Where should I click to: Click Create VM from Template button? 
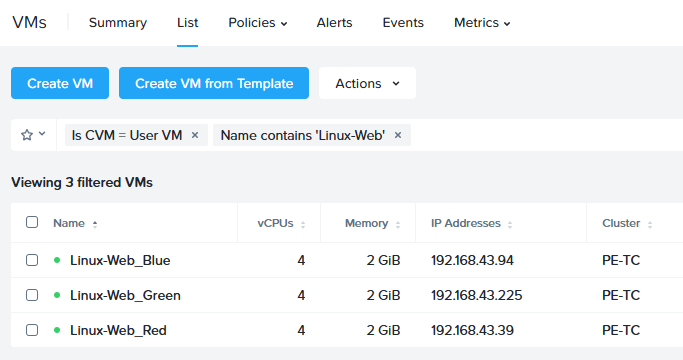(214, 83)
